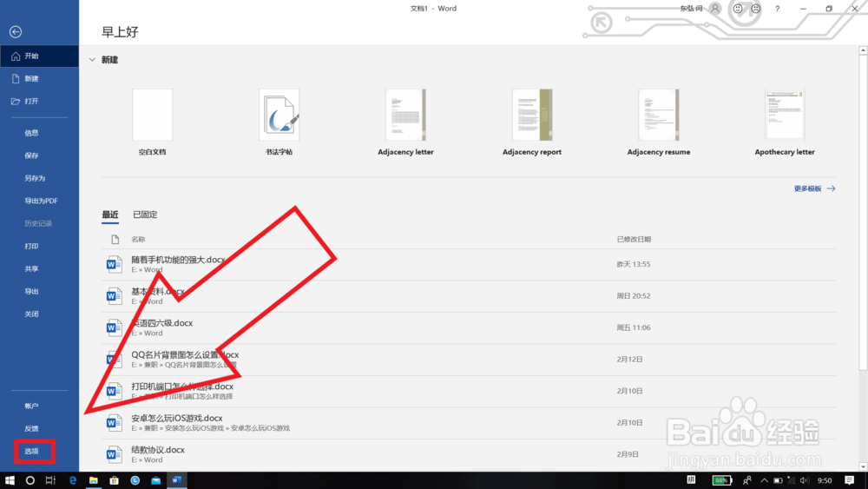
Task: Send a frown via the sad face icon
Action: [x=756, y=9]
